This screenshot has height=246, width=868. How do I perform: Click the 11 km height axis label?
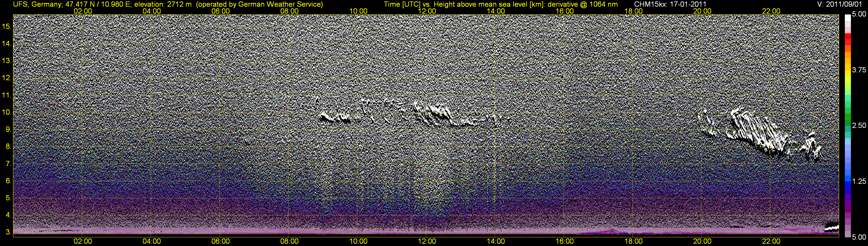tap(7, 95)
